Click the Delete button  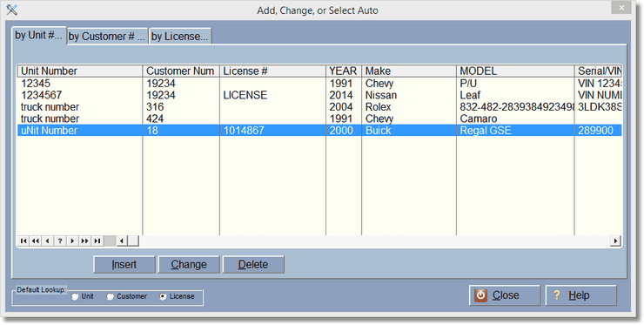(x=253, y=265)
